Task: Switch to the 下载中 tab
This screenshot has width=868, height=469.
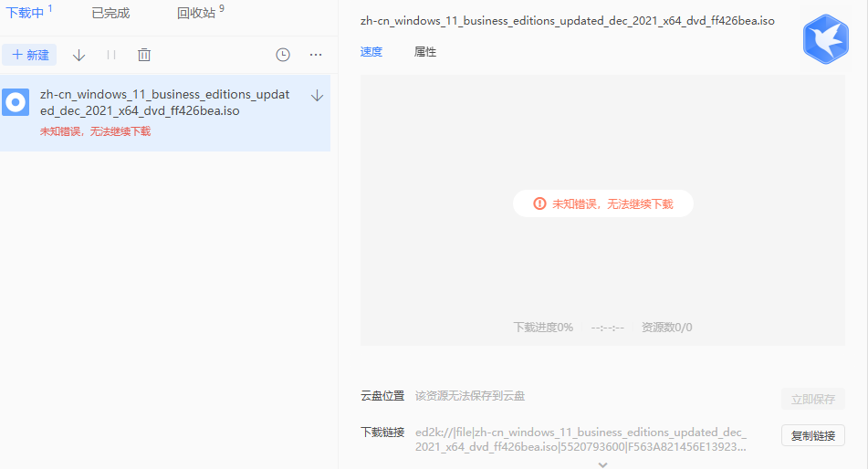Action: tap(25, 13)
